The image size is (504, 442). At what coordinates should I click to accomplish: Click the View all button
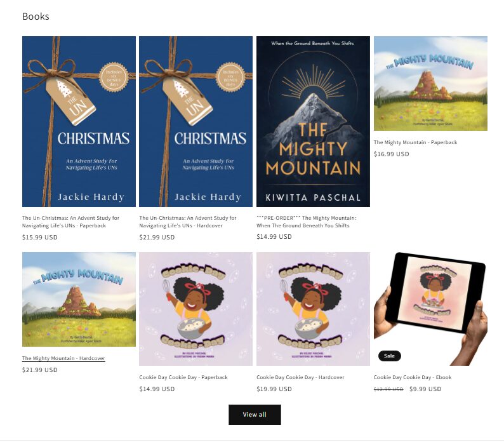coord(255,415)
